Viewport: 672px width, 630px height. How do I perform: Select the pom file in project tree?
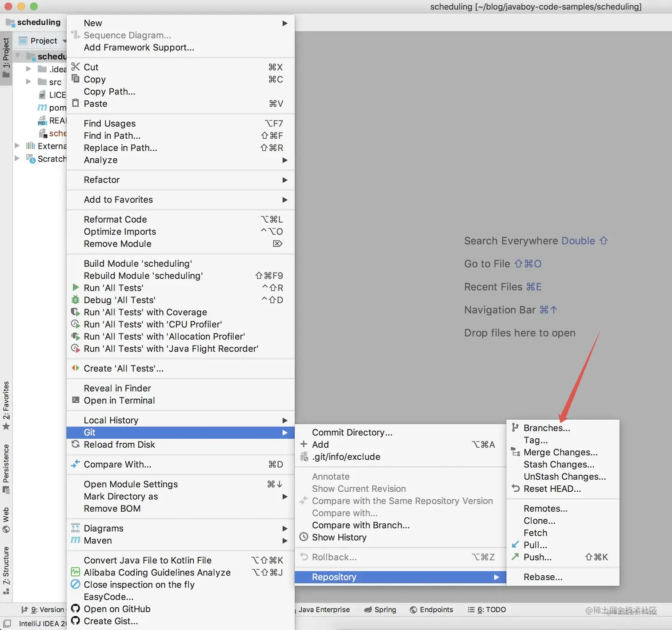pyautogui.click(x=52, y=108)
